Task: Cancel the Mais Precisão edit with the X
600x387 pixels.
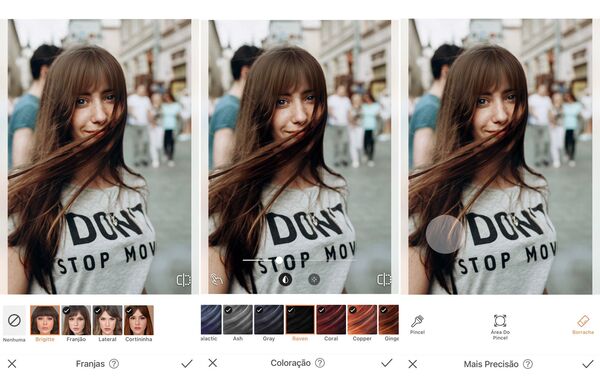Action: coord(412,364)
